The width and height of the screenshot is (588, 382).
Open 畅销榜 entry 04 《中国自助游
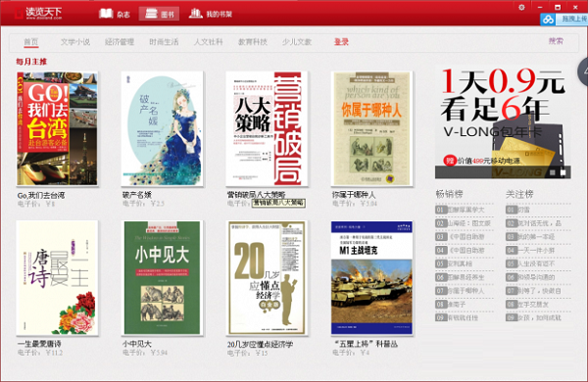click(x=464, y=251)
